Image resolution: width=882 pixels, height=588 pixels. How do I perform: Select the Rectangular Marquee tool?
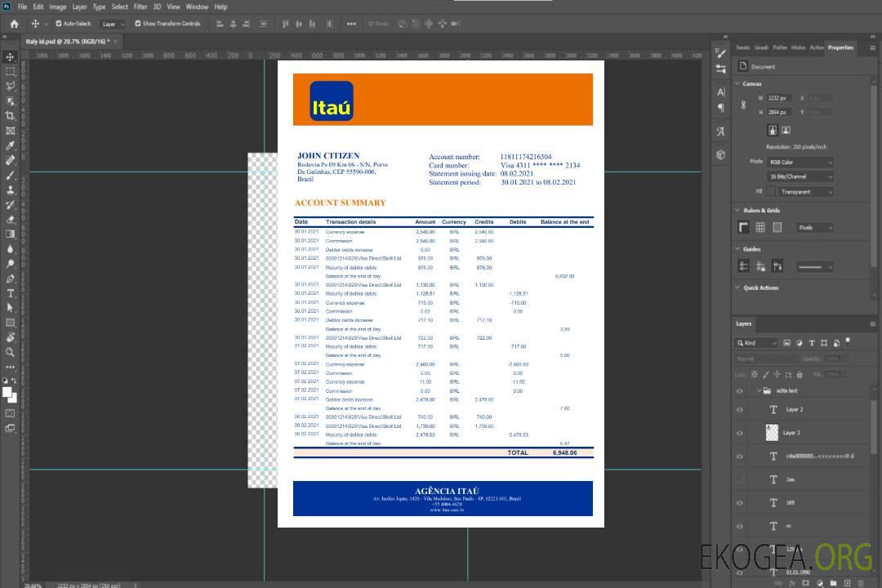10,72
